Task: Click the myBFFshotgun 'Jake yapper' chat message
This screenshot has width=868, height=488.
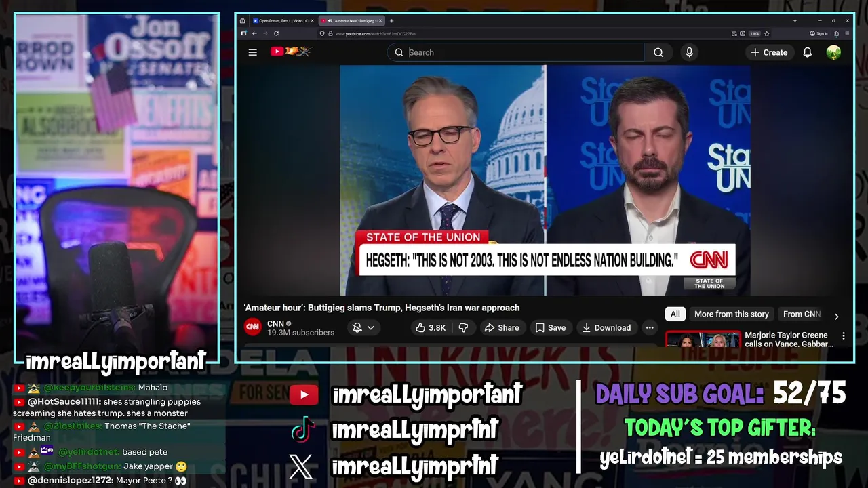Action: [100, 466]
